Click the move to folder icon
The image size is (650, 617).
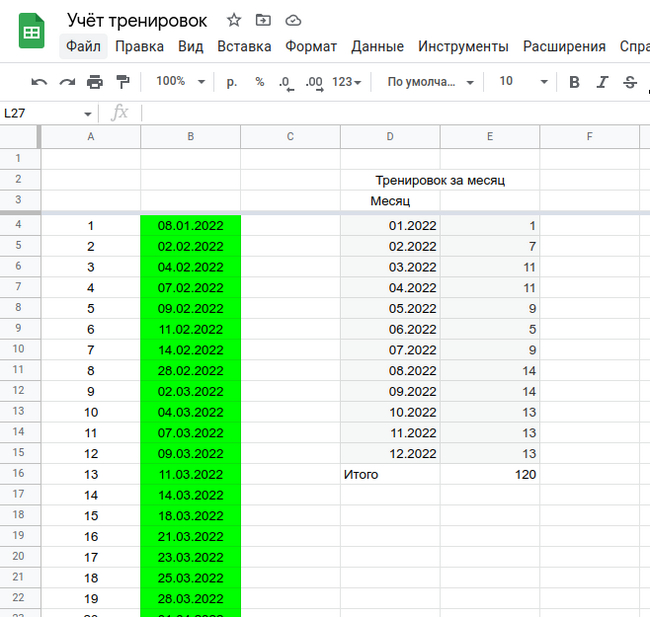[x=263, y=20]
